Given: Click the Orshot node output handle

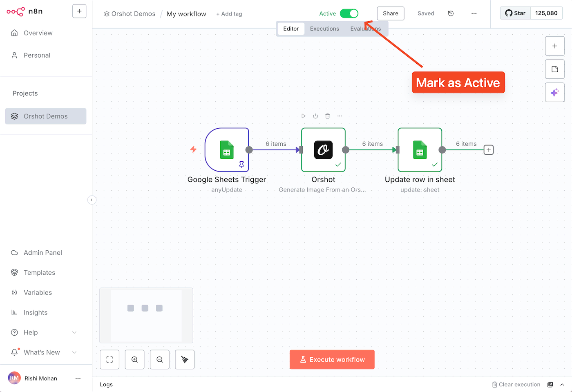Looking at the screenshot, I should (346, 150).
